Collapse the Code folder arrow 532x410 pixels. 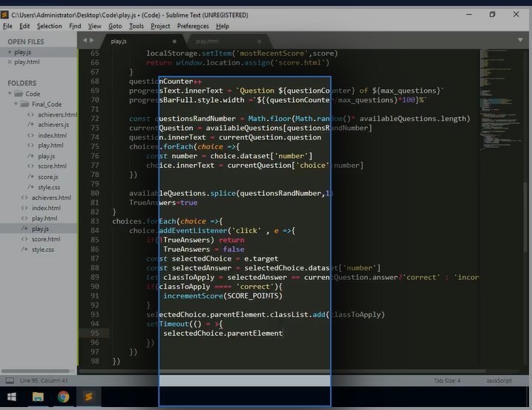coord(10,94)
